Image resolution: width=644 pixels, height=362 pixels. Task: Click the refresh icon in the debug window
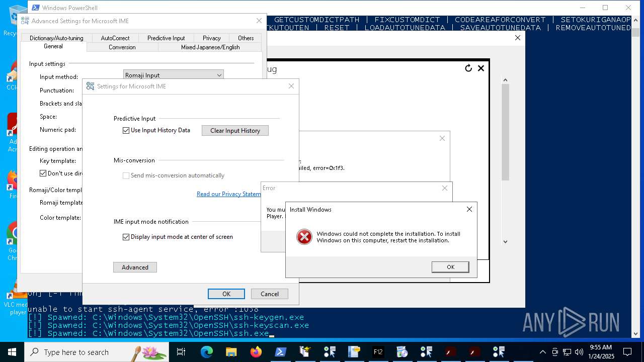click(x=468, y=68)
